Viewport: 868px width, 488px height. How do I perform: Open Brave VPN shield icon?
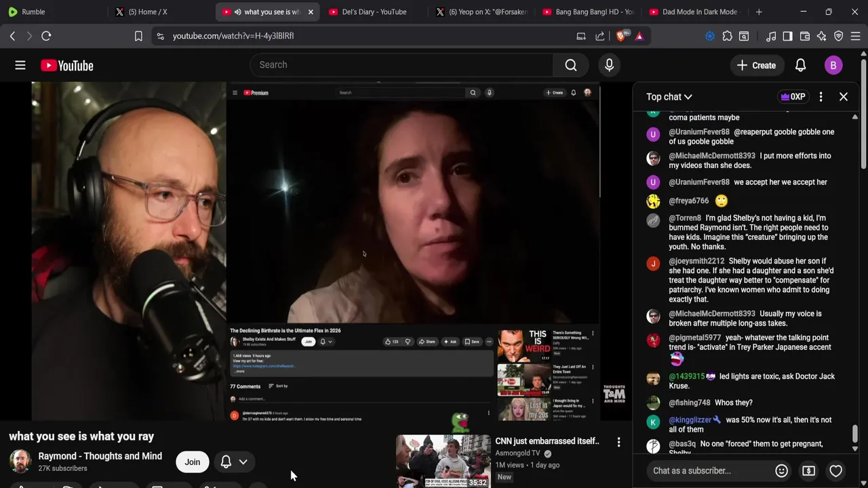point(838,36)
